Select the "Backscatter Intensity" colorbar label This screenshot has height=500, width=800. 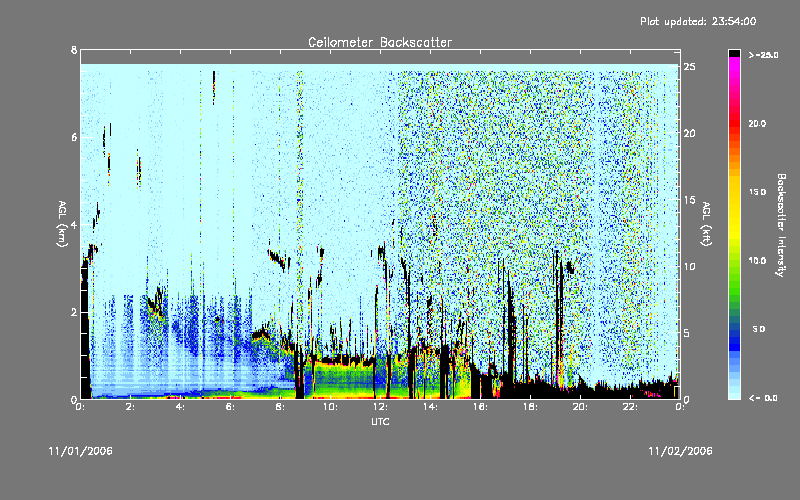tap(781, 225)
